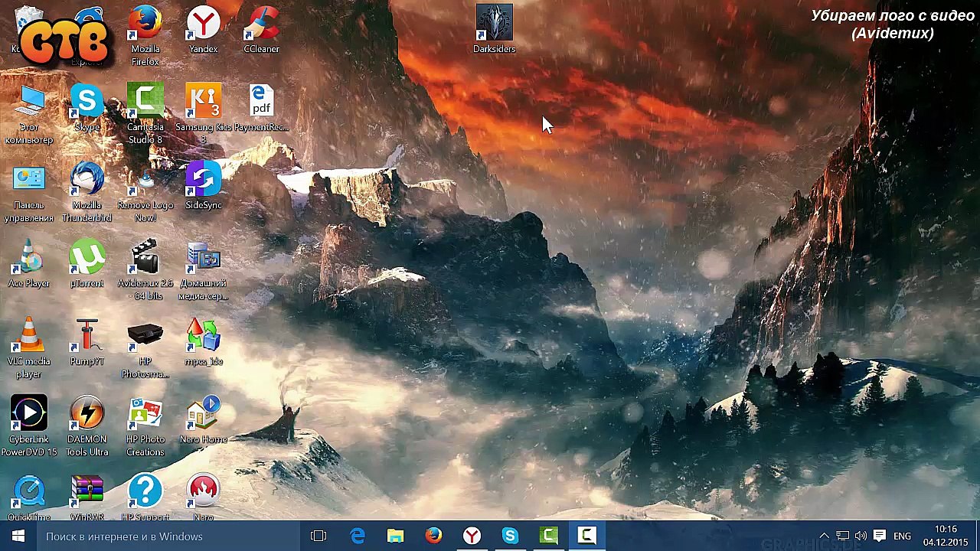Select the Skype desktop shortcut

87,109
